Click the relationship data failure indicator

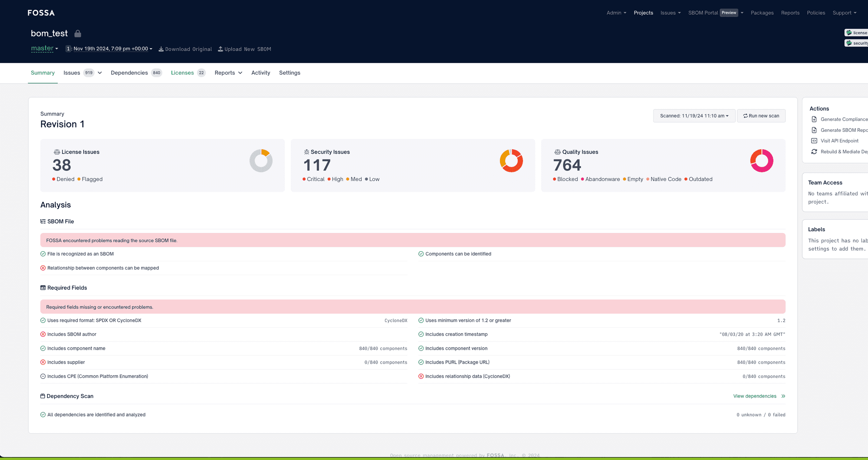coord(421,376)
